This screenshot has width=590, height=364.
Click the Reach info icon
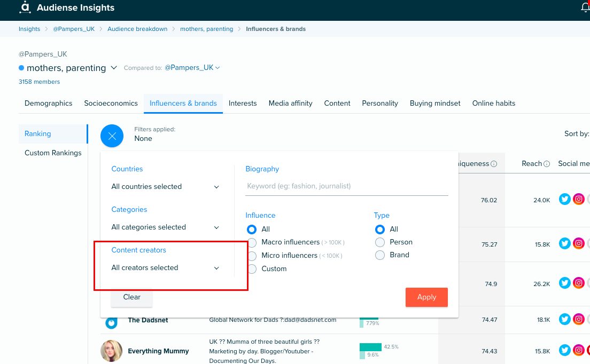point(547,164)
